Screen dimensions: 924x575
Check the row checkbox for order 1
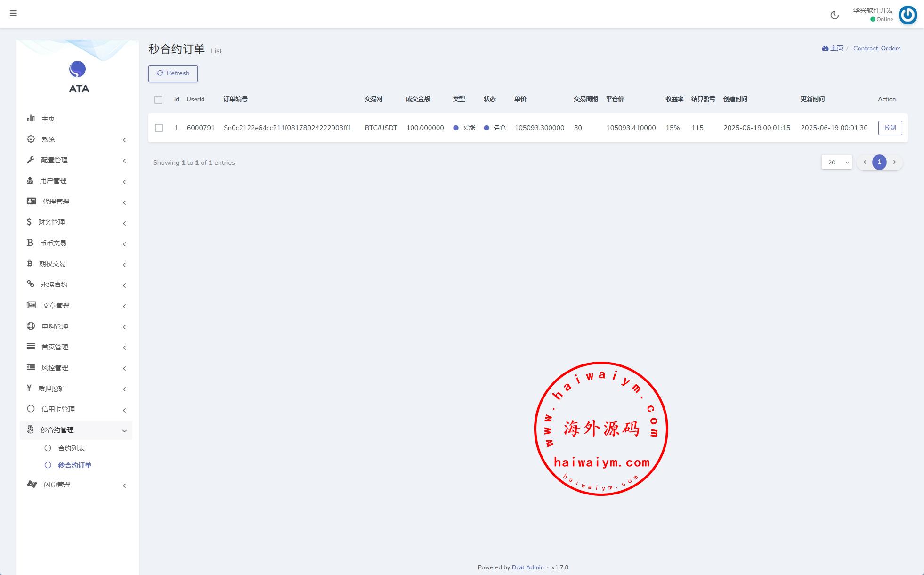tap(159, 128)
